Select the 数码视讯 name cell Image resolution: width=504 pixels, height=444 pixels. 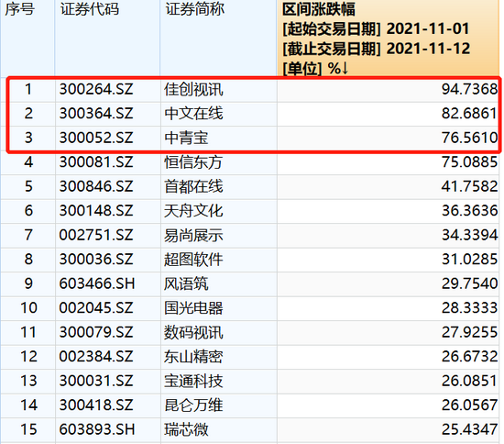coord(193,332)
